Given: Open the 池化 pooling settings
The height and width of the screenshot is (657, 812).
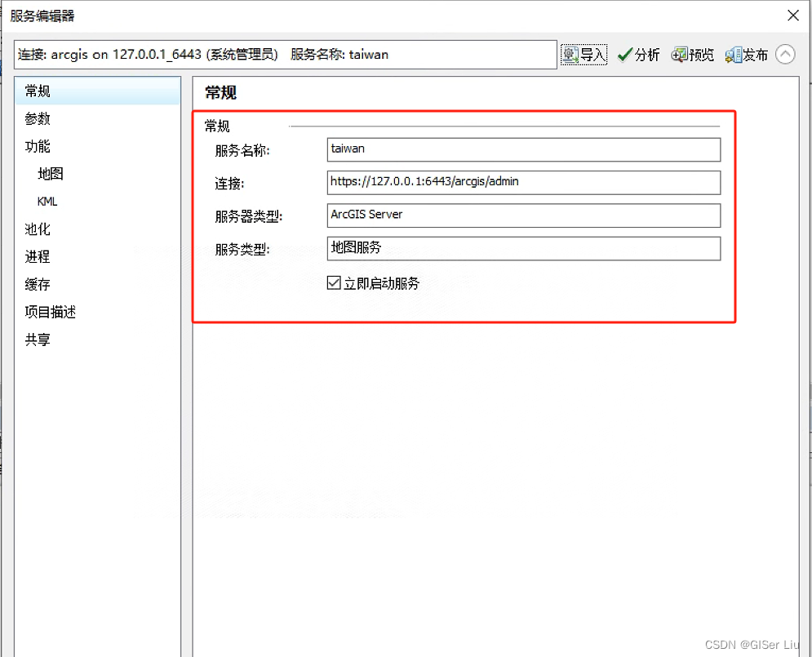Looking at the screenshot, I should 38,229.
